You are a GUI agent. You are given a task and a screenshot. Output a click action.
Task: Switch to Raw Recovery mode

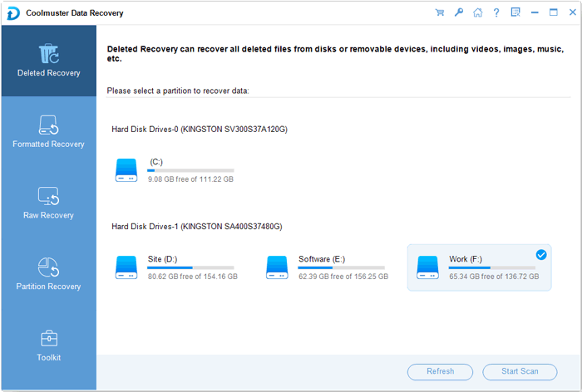pos(49,203)
